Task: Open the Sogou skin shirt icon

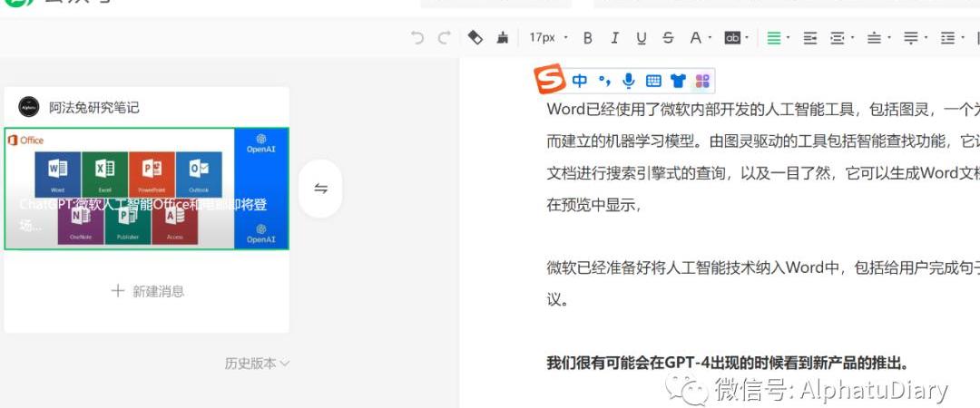Action: pyautogui.click(x=678, y=81)
